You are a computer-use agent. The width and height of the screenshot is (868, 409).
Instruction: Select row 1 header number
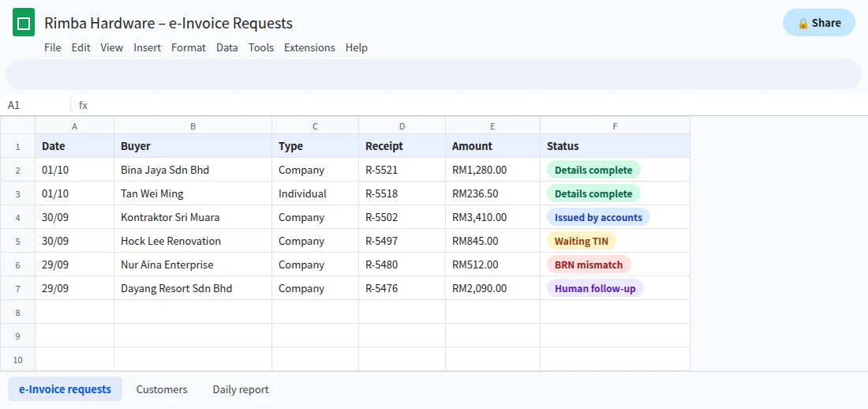[x=17, y=146]
